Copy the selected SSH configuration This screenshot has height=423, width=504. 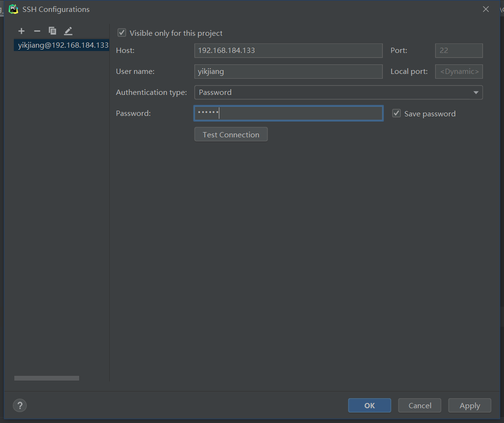(x=52, y=31)
